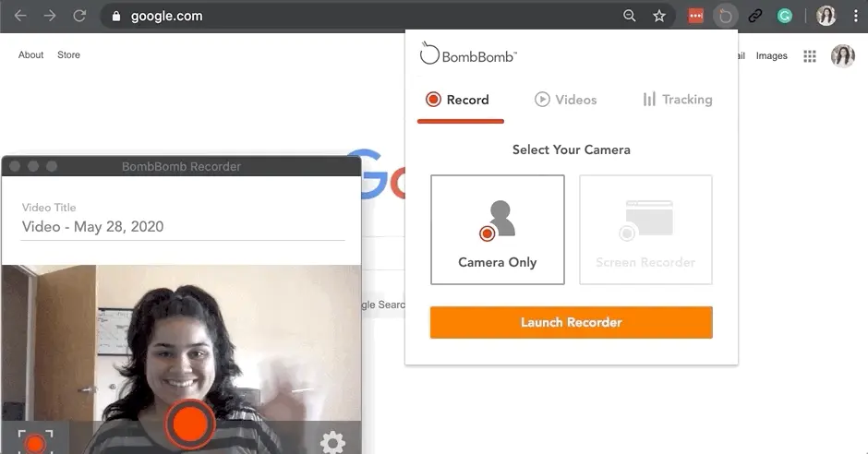Switch to the Tracking tab
The image size is (868, 454).
tap(678, 100)
